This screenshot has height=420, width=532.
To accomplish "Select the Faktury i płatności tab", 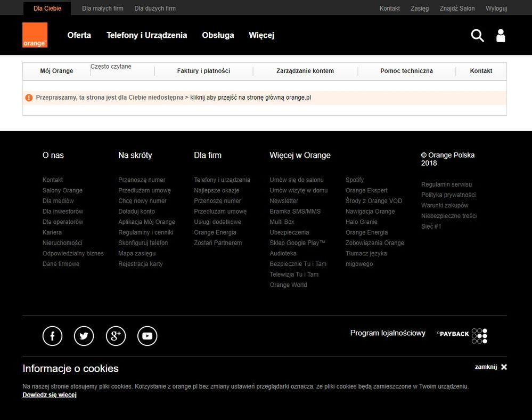I will point(203,71).
